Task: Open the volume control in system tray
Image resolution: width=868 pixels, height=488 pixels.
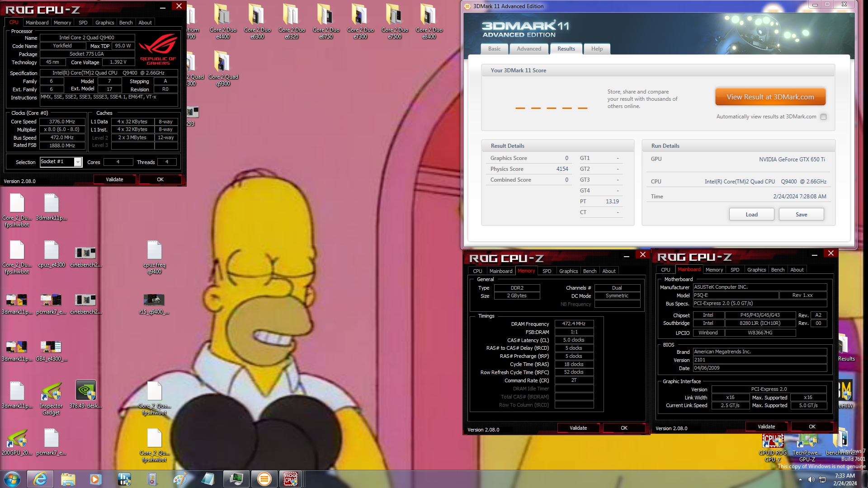Action: (x=811, y=479)
